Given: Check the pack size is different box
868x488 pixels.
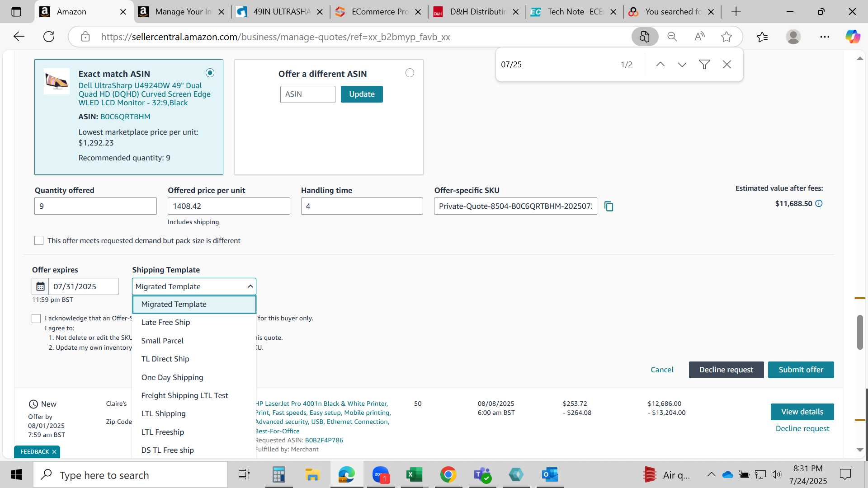Looking at the screenshot, I should (39, 240).
